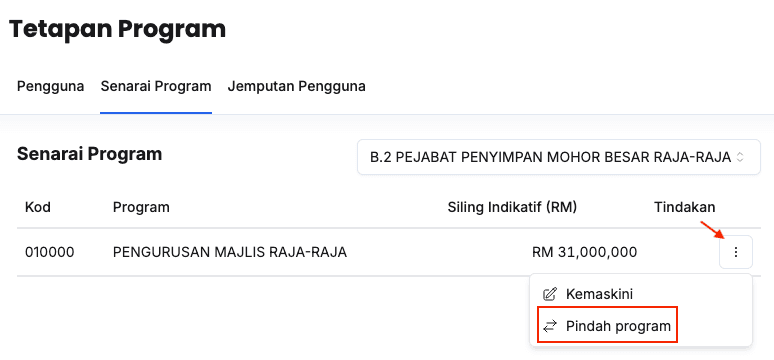Open the three-dot actions menu

(x=735, y=252)
